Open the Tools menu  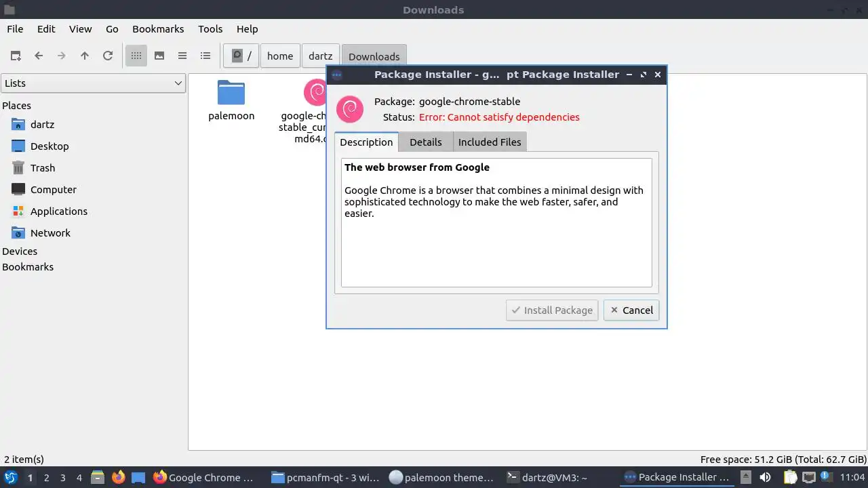210,29
